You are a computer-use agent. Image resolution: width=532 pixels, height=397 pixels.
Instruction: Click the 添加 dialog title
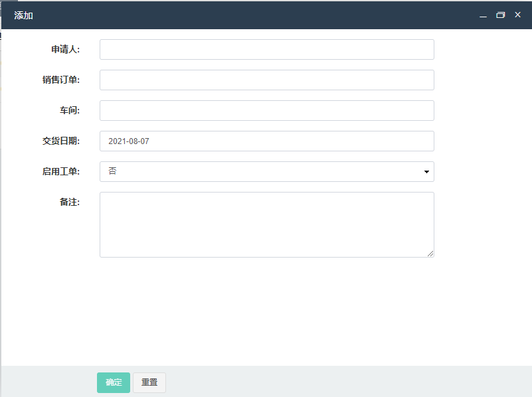[23, 15]
